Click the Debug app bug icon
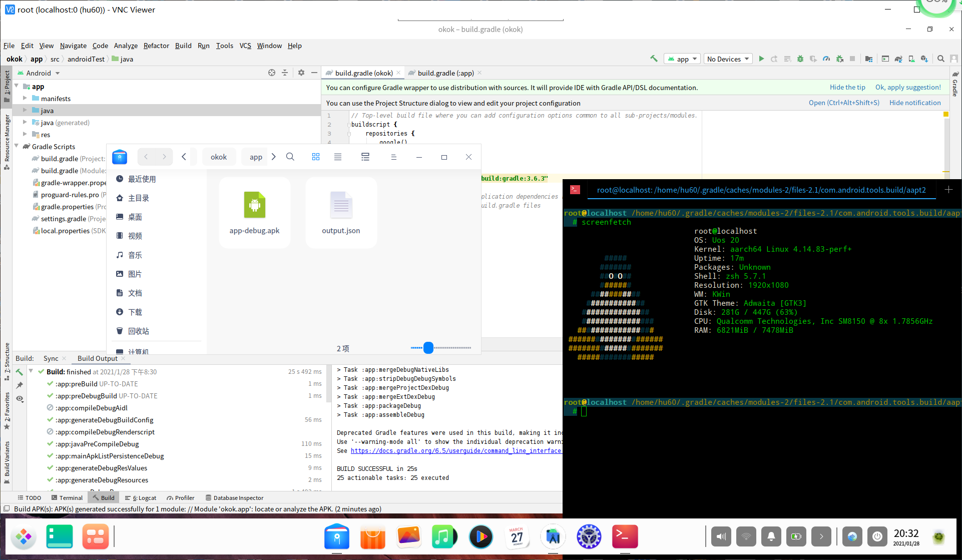This screenshot has height=560, width=962. point(800,59)
